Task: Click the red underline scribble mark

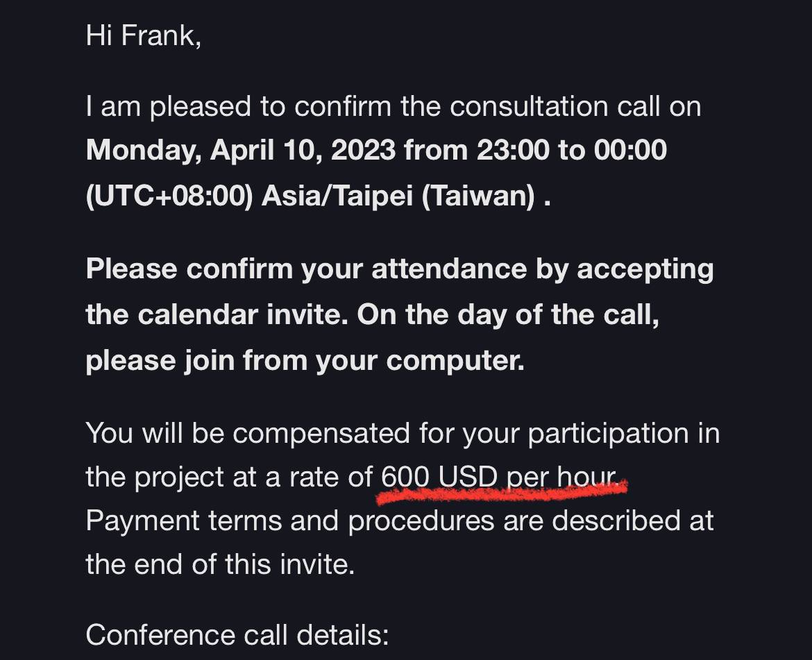Action: coord(501,492)
